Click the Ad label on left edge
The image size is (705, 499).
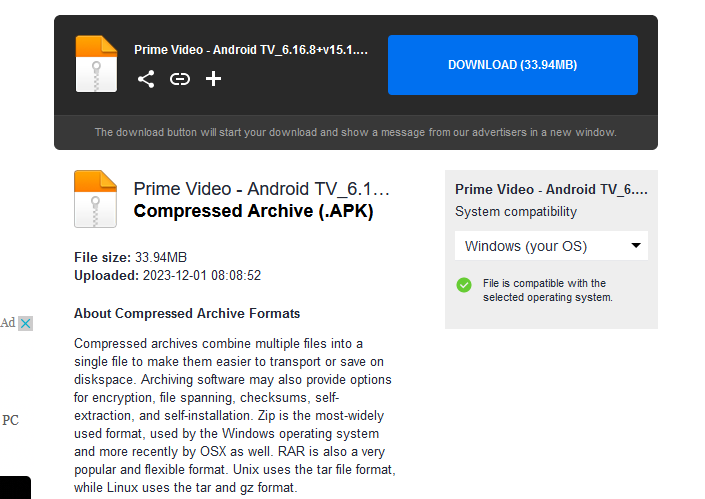(8, 323)
